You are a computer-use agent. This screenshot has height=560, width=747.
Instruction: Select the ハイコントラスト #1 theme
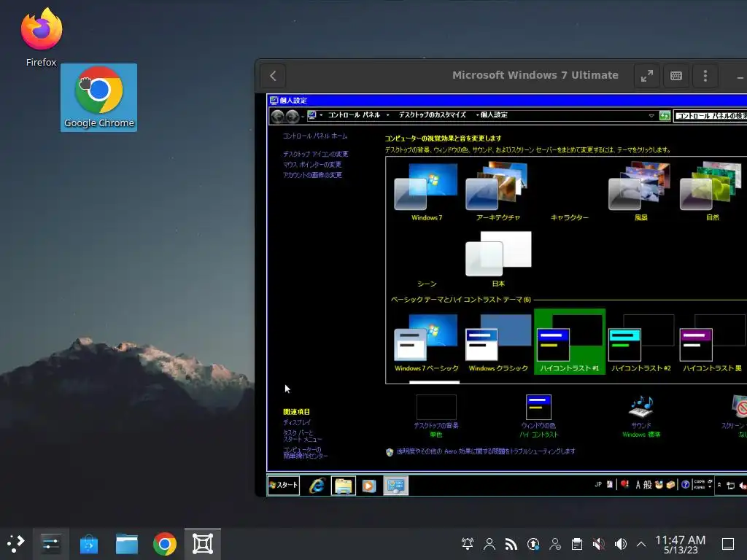tap(569, 342)
